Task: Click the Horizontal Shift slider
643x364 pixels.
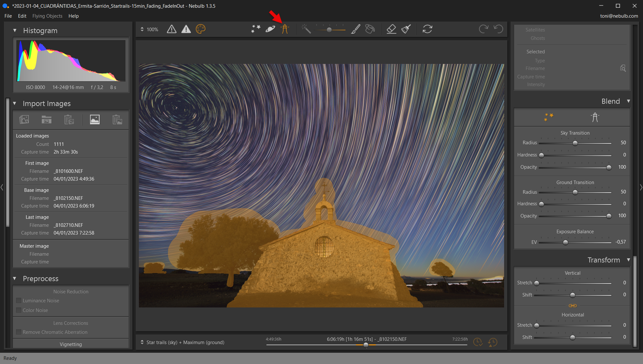Action: [573, 337]
